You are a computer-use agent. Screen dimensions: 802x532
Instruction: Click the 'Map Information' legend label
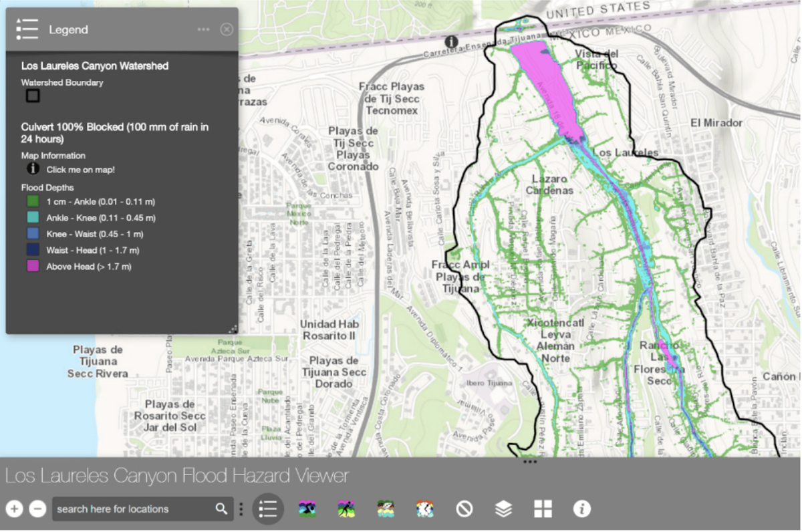click(x=53, y=156)
